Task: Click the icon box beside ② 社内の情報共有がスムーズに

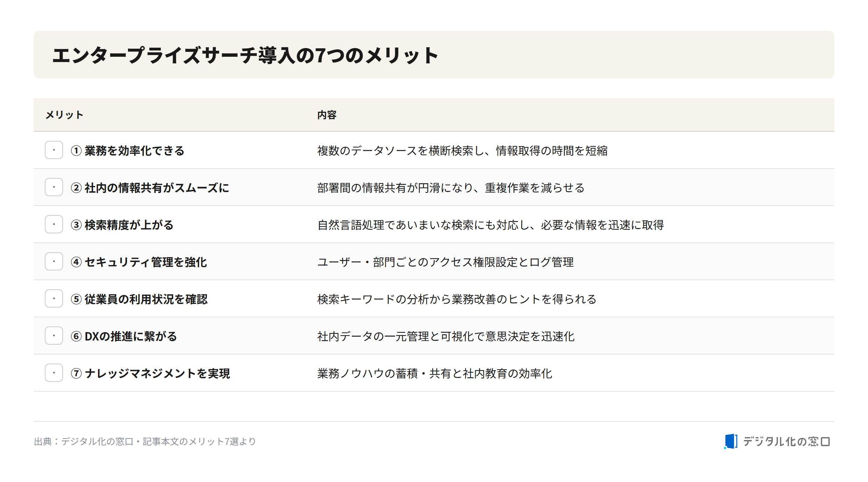Action: (x=54, y=187)
